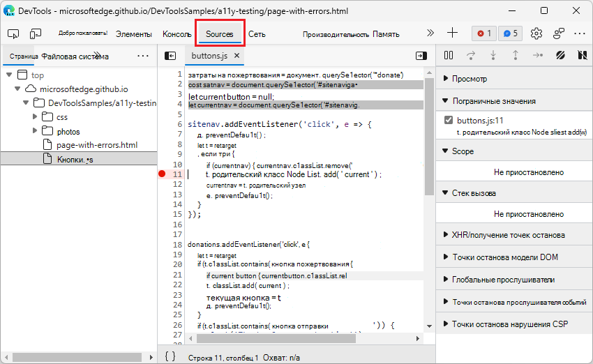The image size is (593, 364).
Task: Open the issues counter showing 5
Action: pos(510,33)
